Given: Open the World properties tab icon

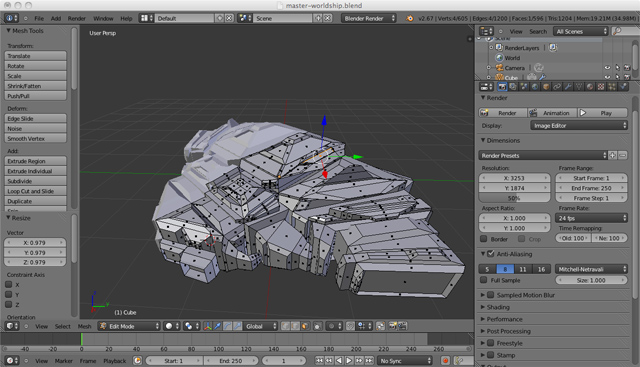Looking at the screenshot, I should pyautogui.click(x=535, y=87).
